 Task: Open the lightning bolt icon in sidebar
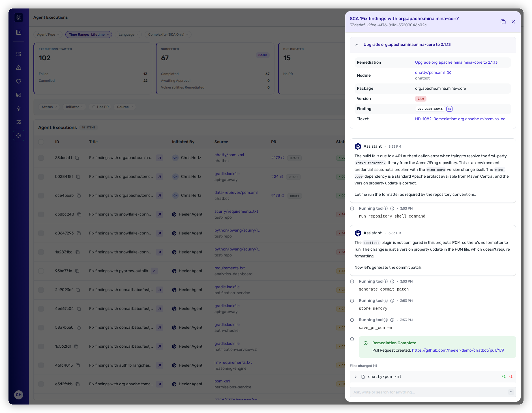pyautogui.click(x=19, y=108)
